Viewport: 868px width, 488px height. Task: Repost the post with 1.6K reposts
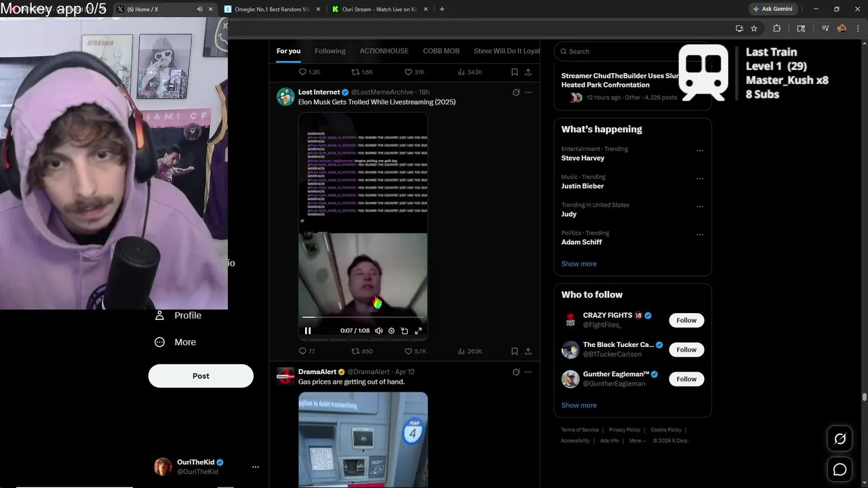click(361, 72)
